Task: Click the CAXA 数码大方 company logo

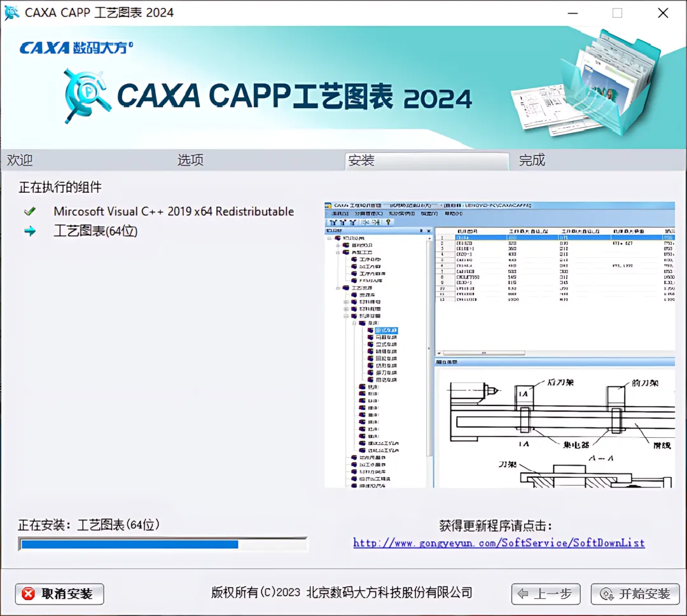Action: (76, 47)
